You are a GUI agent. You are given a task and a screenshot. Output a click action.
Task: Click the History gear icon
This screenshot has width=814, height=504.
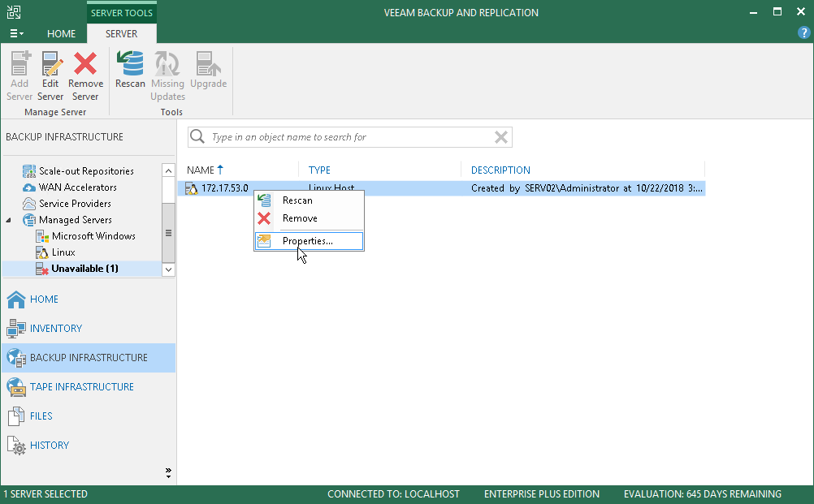coord(16,446)
